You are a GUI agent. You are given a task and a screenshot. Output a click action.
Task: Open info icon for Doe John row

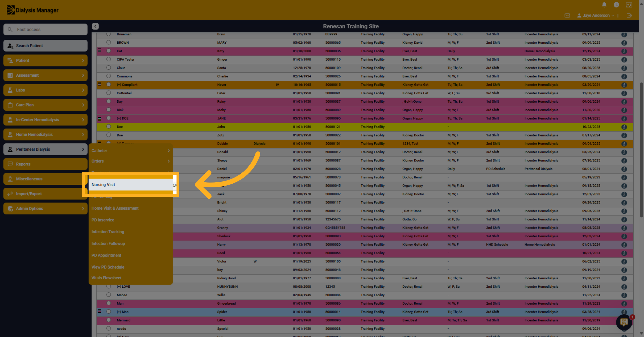point(624,127)
